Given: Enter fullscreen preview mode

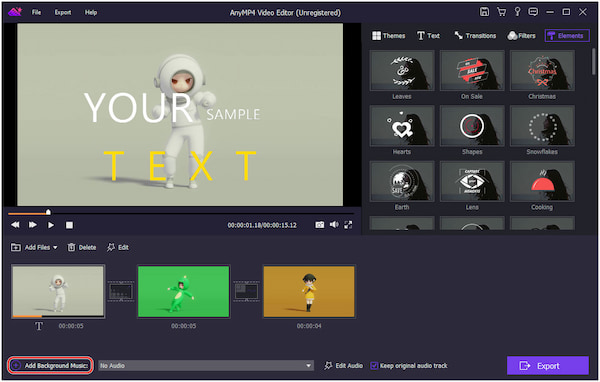Looking at the screenshot, I should [348, 225].
